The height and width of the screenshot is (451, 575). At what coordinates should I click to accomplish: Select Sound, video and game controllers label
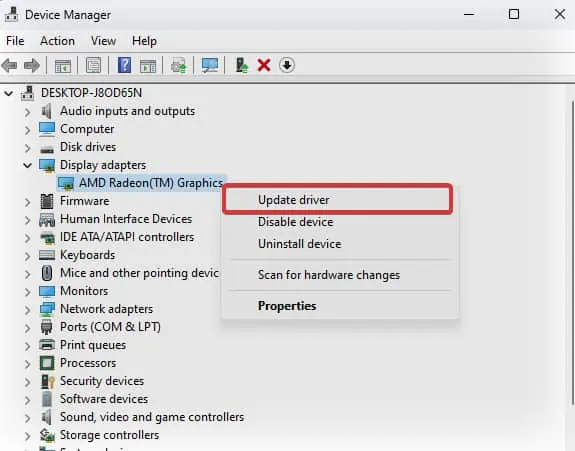(152, 417)
